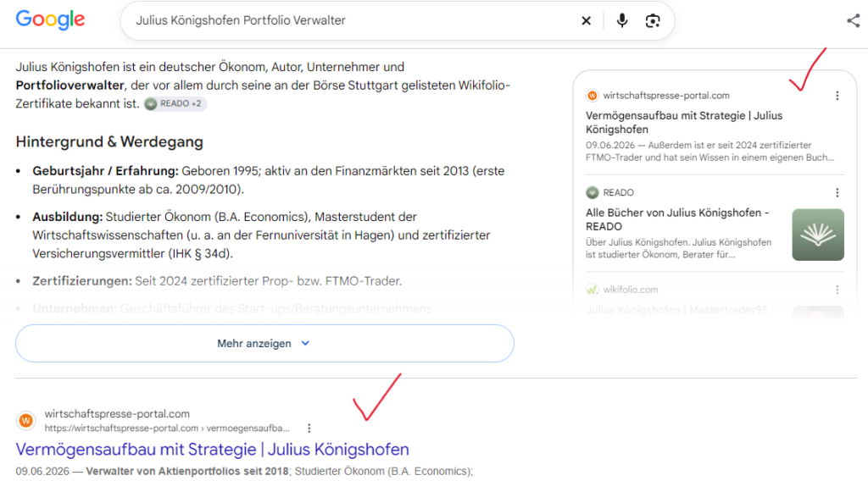Open the READO +2 sources chip

(175, 103)
